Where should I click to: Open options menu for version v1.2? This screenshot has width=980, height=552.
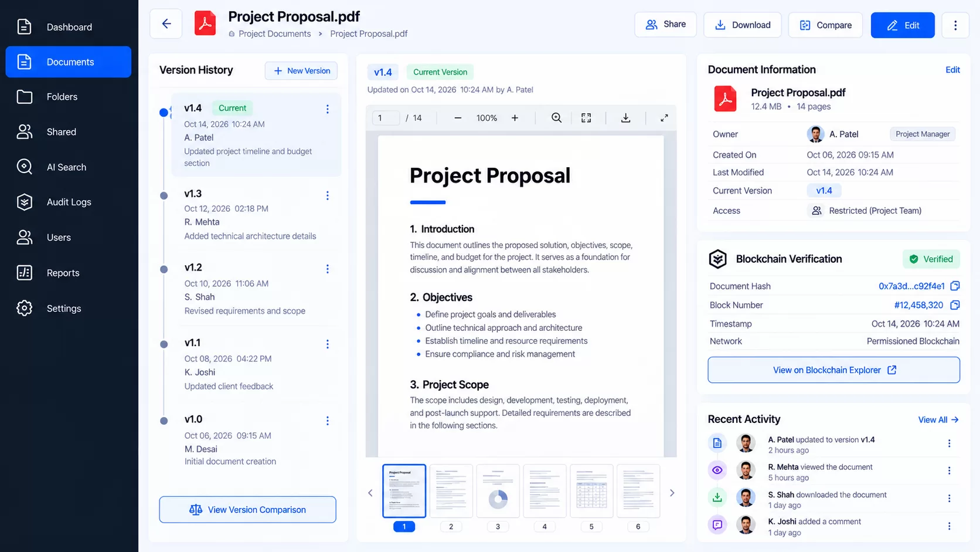click(327, 269)
